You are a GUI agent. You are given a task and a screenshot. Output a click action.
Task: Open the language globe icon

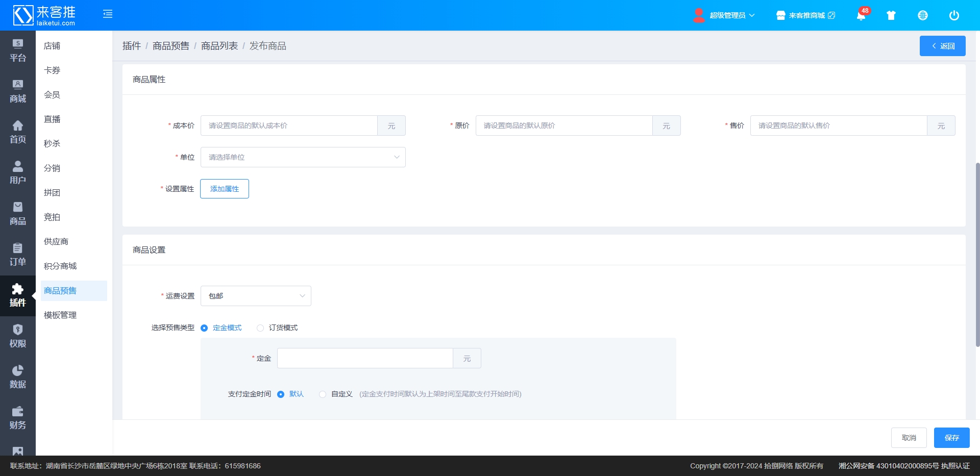pyautogui.click(x=922, y=15)
